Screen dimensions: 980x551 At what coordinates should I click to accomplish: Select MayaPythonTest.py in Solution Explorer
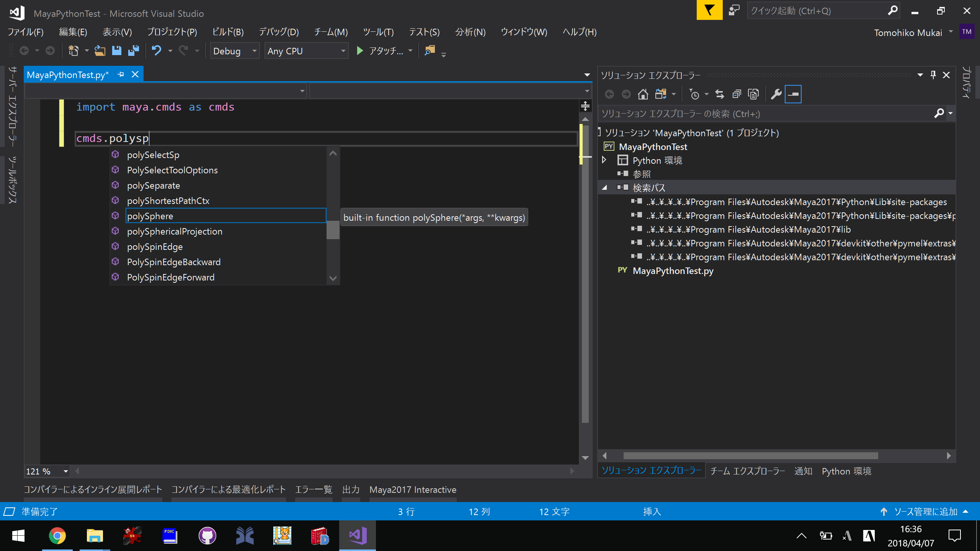coord(673,271)
